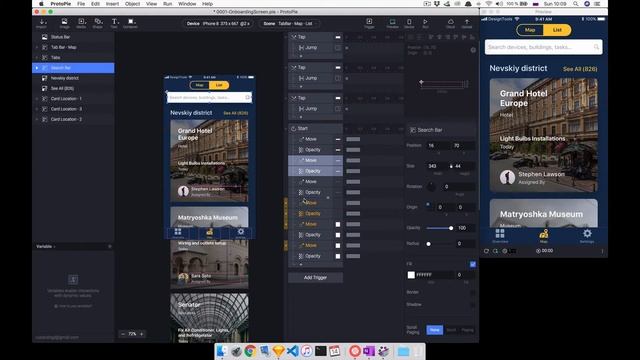Screen dimensions: 640x360
Task: Open the more options menu in Preview window
Action: coord(602,251)
